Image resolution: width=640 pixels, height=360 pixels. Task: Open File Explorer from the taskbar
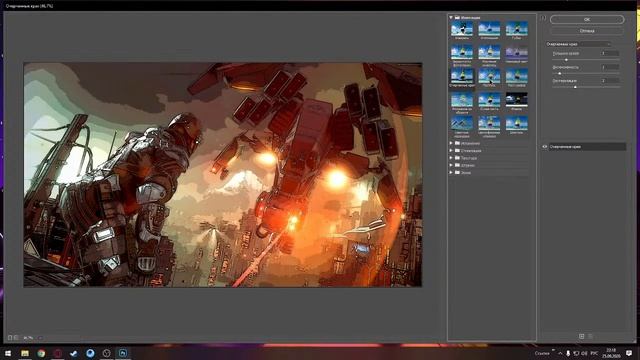25,353
